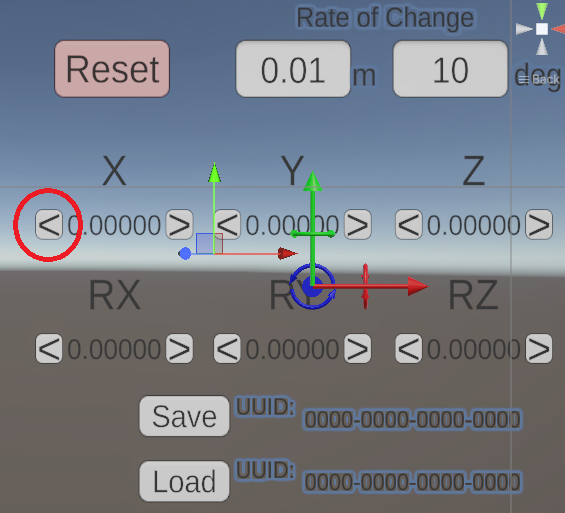The height and width of the screenshot is (513, 565).
Task: Increase the Y position value
Action: (358, 225)
